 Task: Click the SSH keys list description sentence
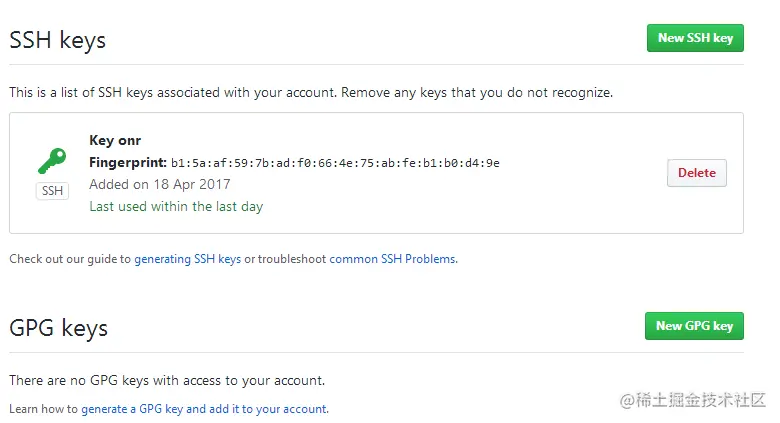310,93
